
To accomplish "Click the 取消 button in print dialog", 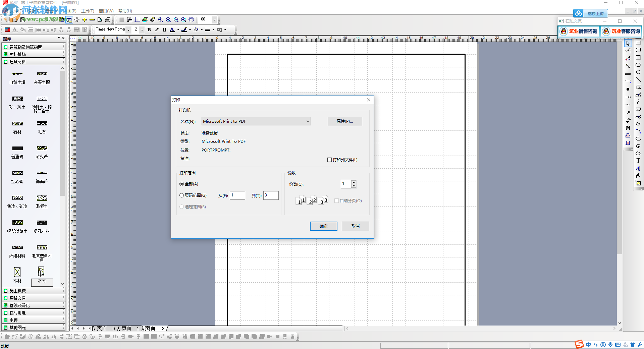I will pos(356,226).
